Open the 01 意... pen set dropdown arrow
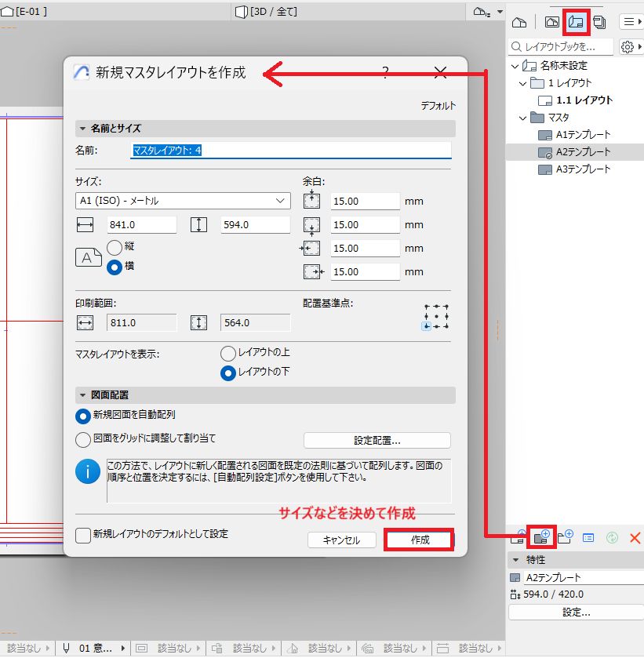This screenshot has width=644, height=658. 123,649
